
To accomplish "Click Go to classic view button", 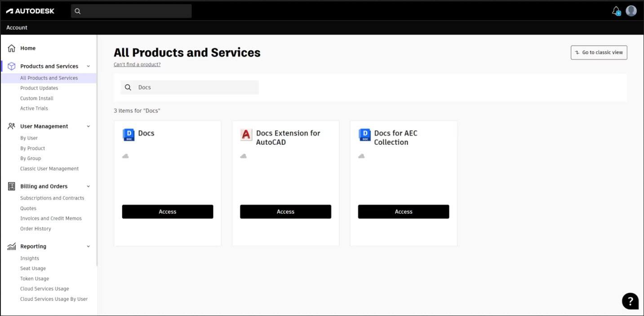I will point(599,53).
